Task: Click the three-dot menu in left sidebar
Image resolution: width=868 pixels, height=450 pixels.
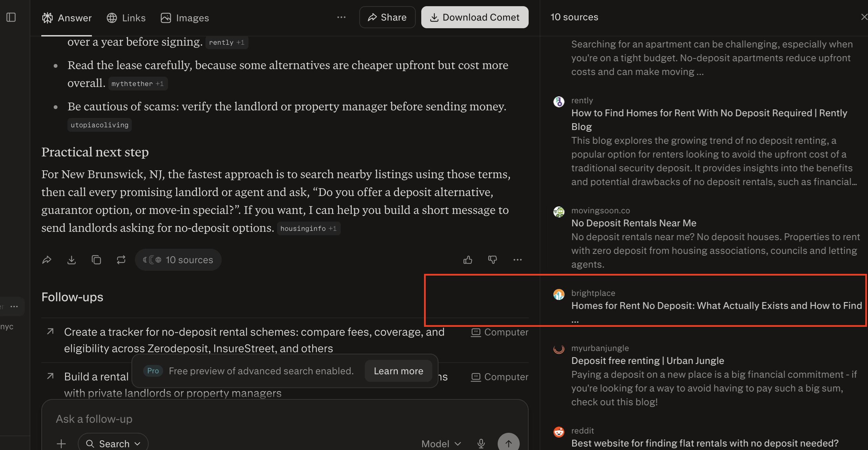Action: pos(14,307)
